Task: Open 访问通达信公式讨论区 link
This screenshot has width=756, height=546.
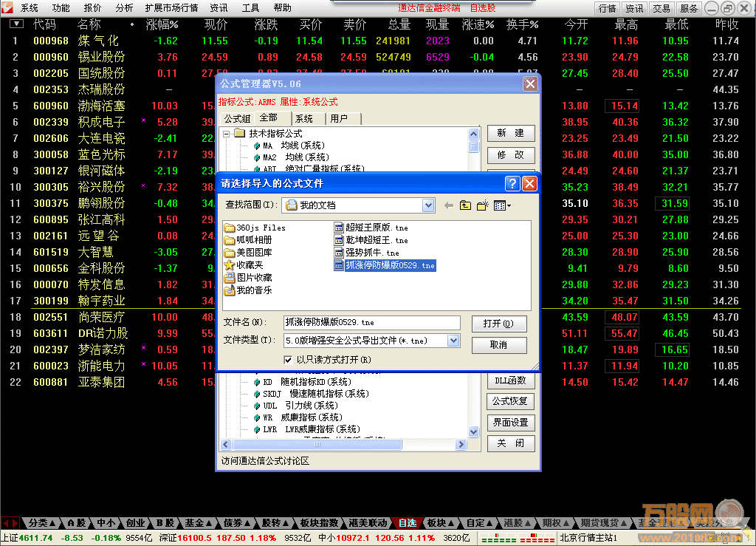Action: coord(265,461)
